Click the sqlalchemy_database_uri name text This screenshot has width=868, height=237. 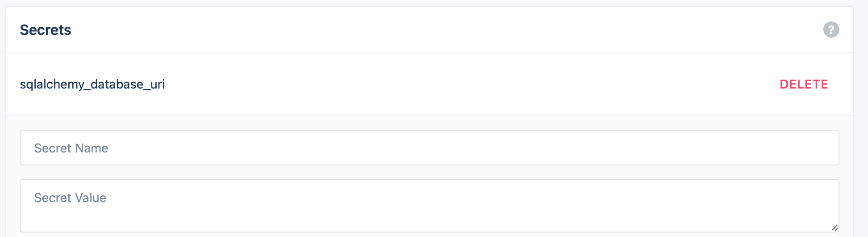(x=92, y=85)
